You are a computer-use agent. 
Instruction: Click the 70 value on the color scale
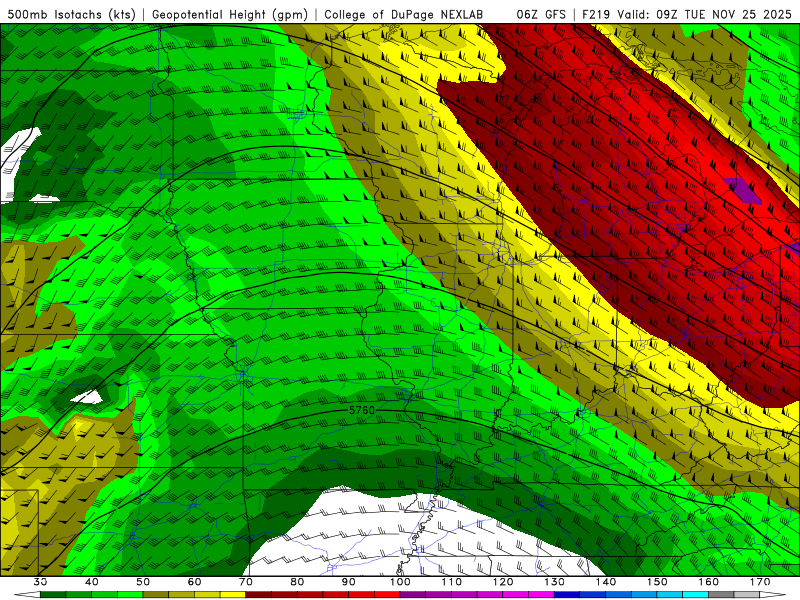pyautogui.click(x=246, y=582)
